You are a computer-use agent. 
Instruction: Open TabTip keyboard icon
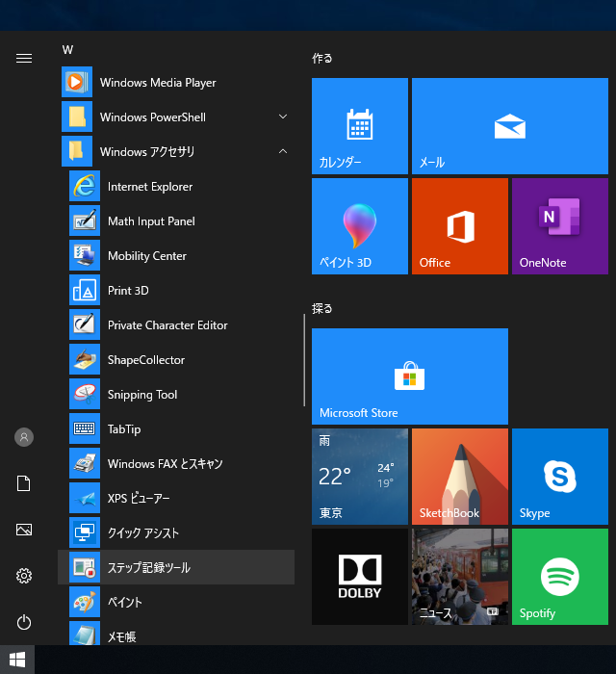[x=85, y=428]
